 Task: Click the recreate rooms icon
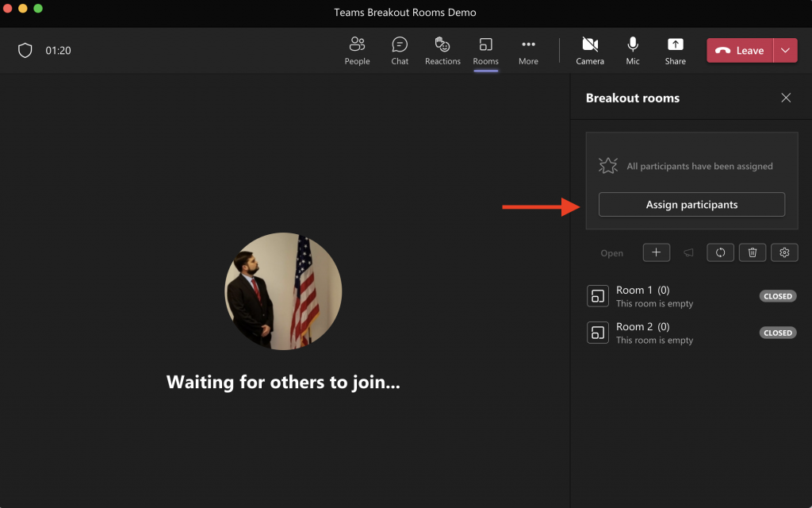click(x=720, y=252)
